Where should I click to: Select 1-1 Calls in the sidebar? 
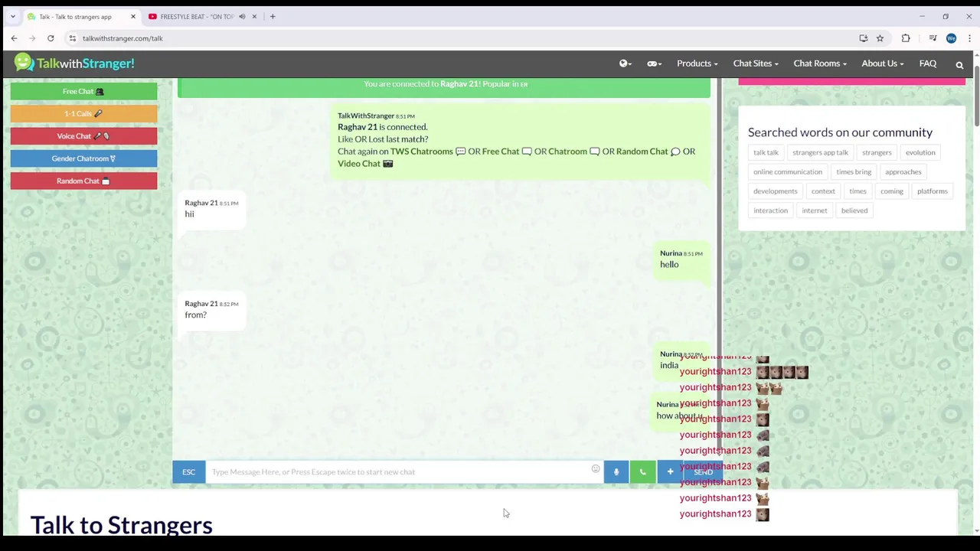coord(83,113)
